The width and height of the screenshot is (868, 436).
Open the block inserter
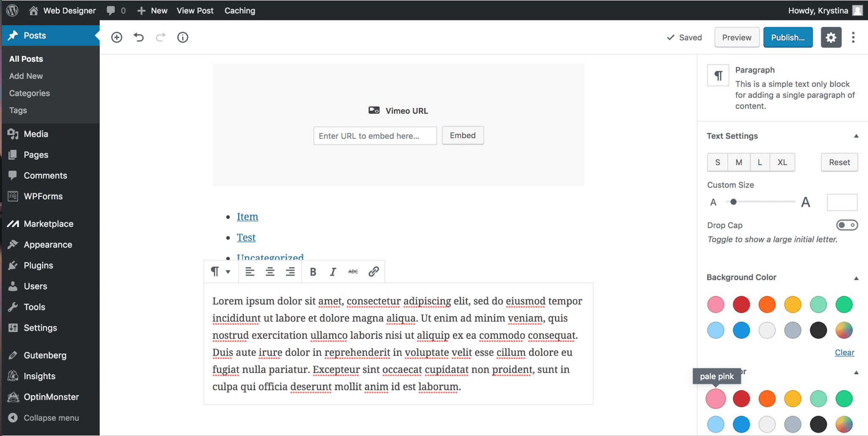tap(117, 37)
